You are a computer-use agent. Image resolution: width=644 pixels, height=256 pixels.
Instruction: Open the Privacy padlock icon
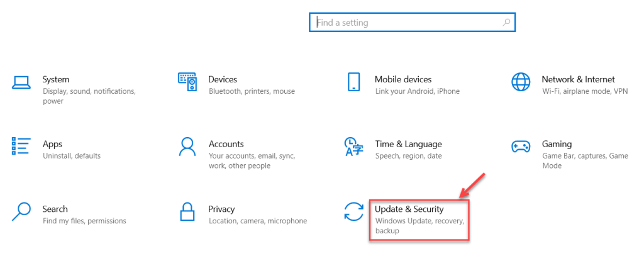click(x=187, y=211)
